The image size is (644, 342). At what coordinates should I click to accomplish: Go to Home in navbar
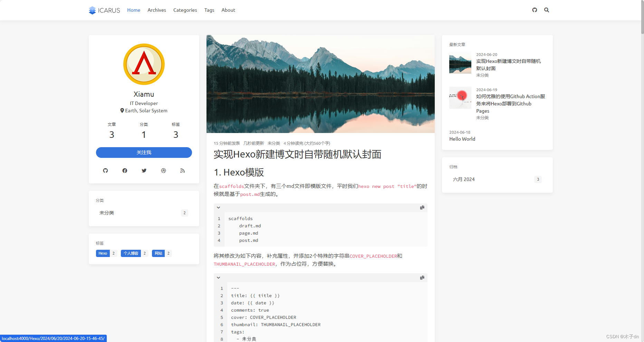click(x=134, y=10)
